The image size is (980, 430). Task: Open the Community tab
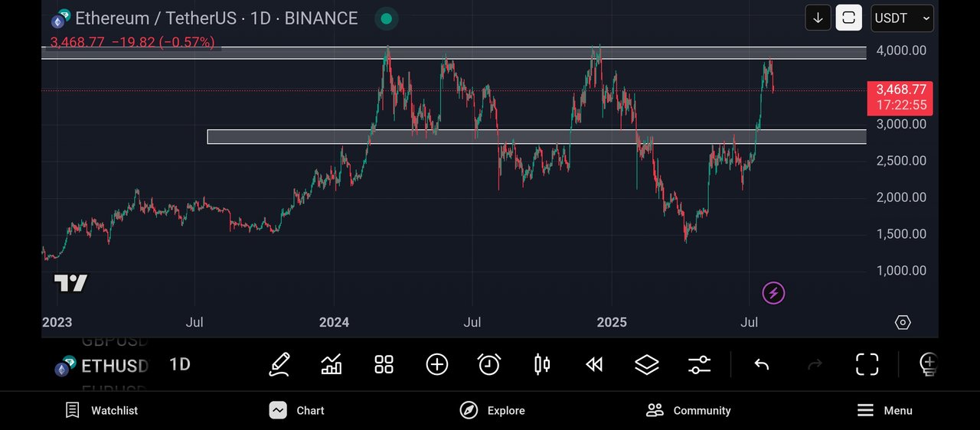(688, 411)
